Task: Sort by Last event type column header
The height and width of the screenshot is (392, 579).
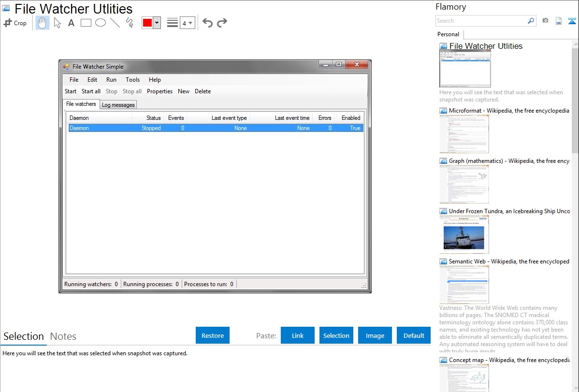Action: click(x=218, y=118)
